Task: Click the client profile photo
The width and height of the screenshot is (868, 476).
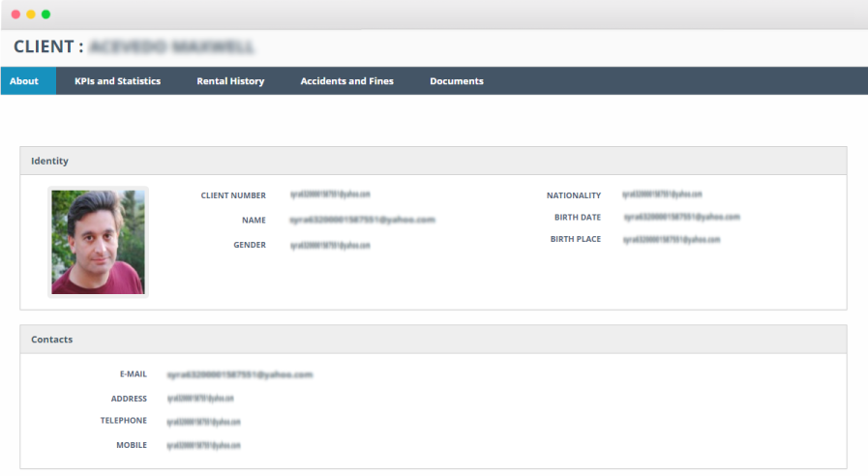Action: [x=98, y=242]
